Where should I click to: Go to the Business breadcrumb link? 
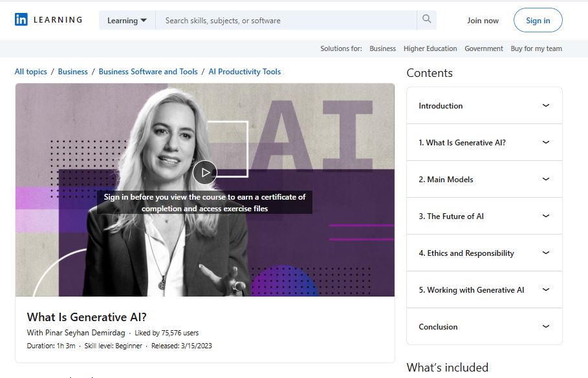click(72, 72)
